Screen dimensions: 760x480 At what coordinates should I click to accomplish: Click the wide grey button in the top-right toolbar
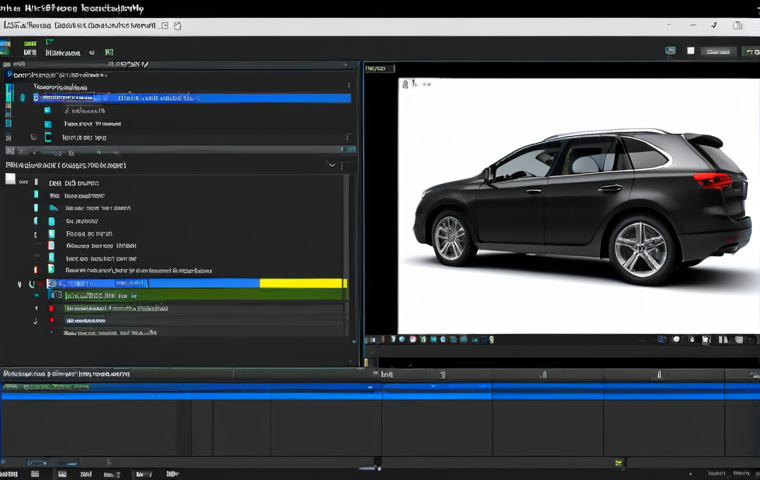coord(718,51)
